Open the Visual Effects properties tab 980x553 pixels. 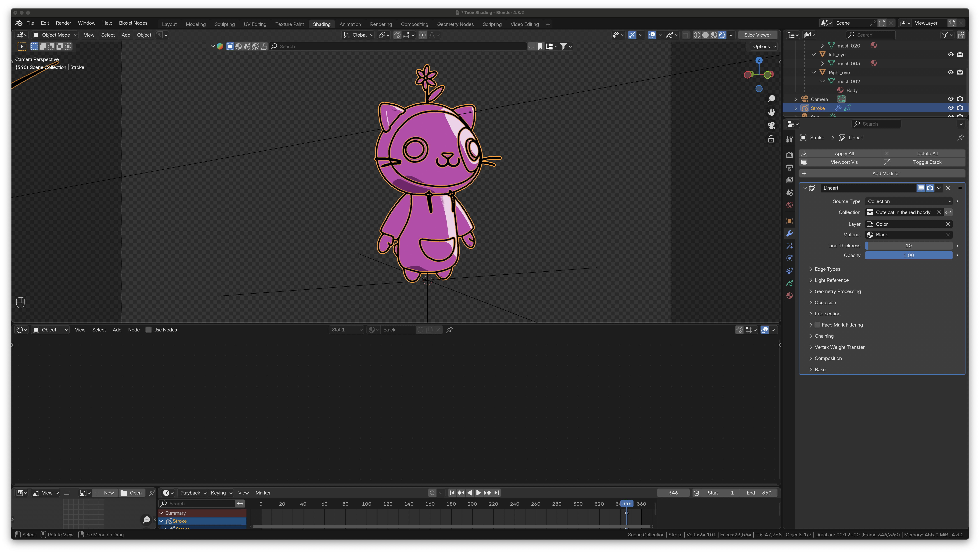(789, 246)
